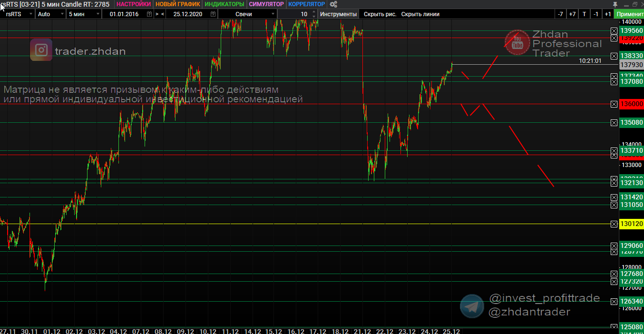The height and width of the screenshot is (334, 644).
Task: Delete the 138330 level marker
Action: [614, 56]
